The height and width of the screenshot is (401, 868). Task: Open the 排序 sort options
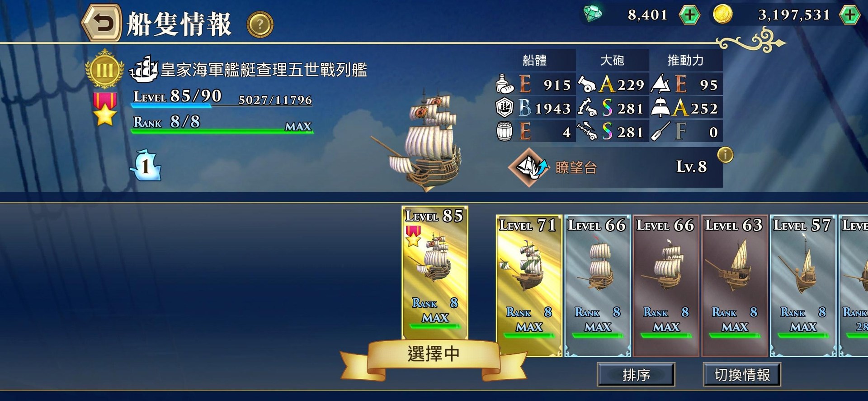point(636,375)
